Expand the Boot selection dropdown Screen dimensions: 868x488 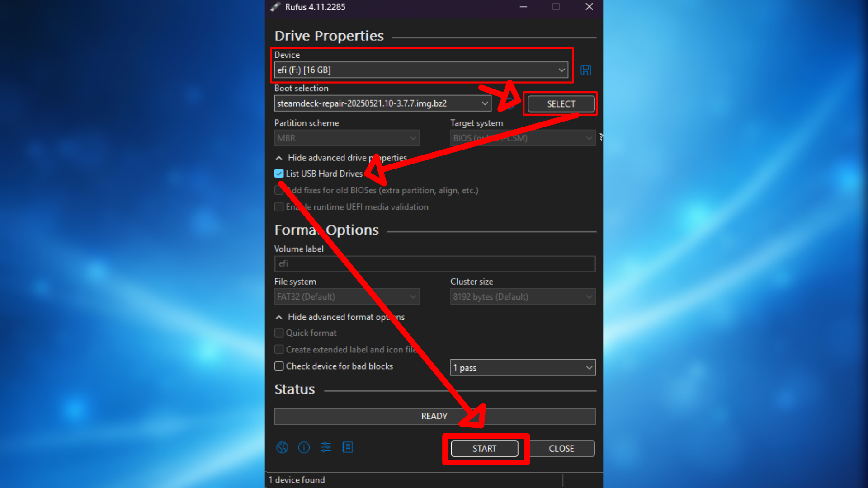(485, 103)
